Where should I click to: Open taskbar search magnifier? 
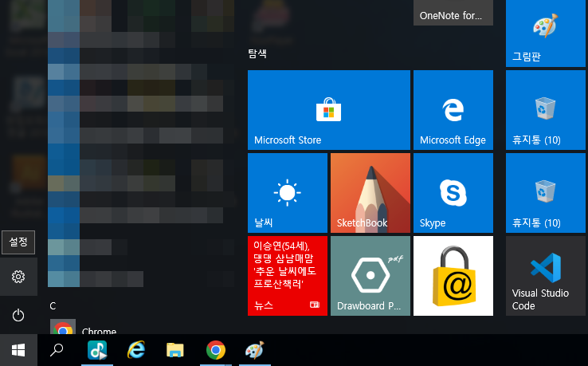click(x=57, y=350)
